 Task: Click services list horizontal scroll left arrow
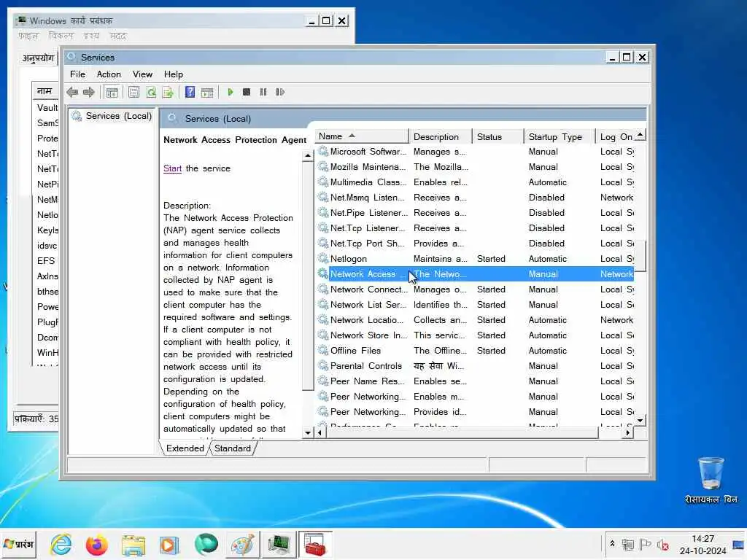pyautogui.click(x=320, y=432)
